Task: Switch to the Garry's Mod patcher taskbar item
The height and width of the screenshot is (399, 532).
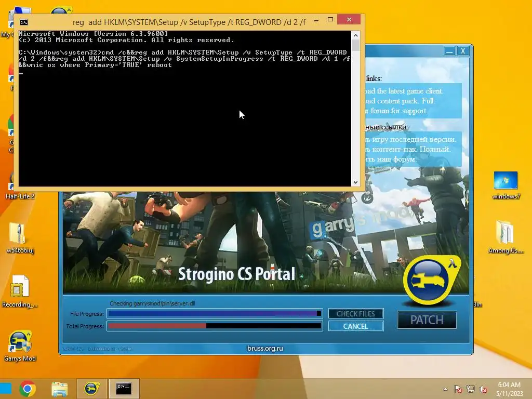Action: (x=92, y=389)
